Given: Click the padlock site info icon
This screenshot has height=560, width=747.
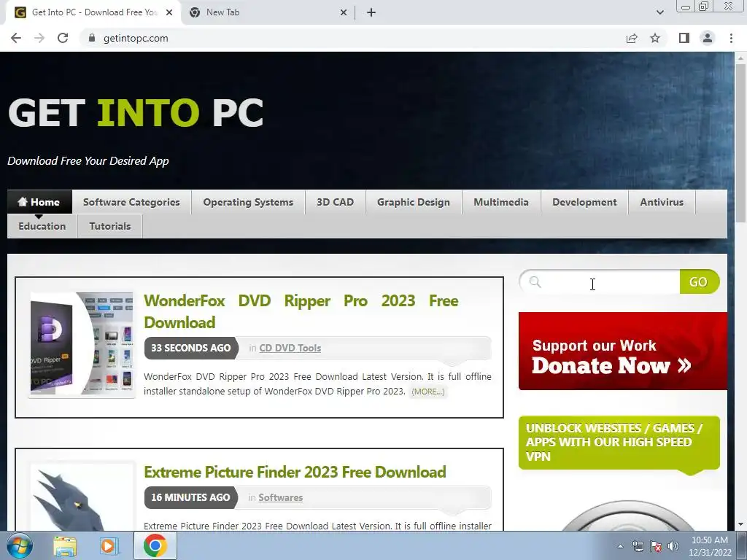Looking at the screenshot, I should pyautogui.click(x=92, y=38).
